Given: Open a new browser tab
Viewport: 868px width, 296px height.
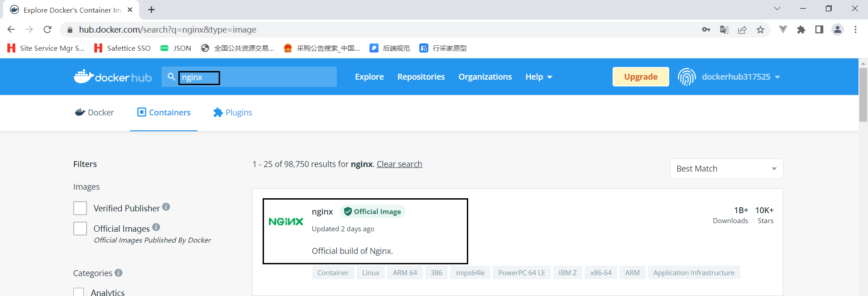Looking at the screenshot, I should coord(152,10).
